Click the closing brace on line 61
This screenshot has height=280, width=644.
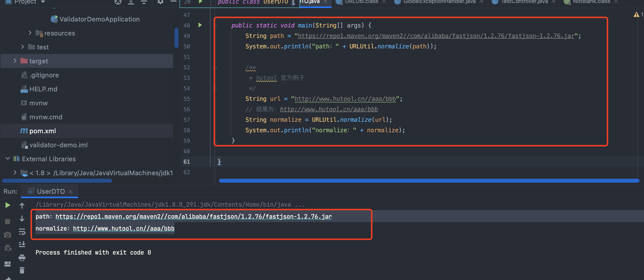(x=219, y=162)
